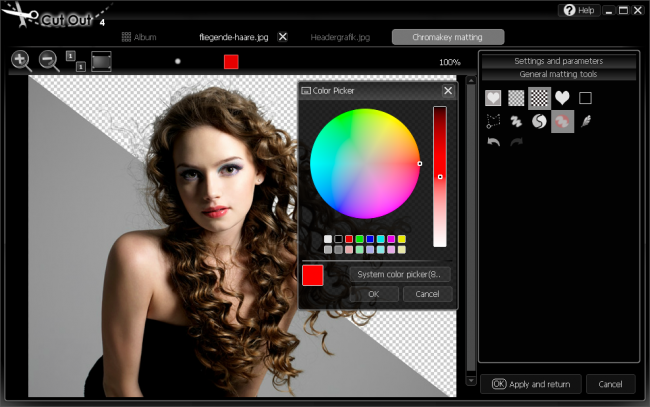Pick the lavender preset swatch
This screenshot has height=407, width=650.
(370, 250)
